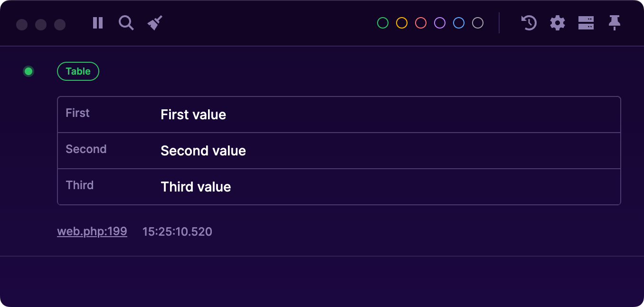Filter entries by the blue circle
Screen dimensions: 644x307
[x=459, y=23]
